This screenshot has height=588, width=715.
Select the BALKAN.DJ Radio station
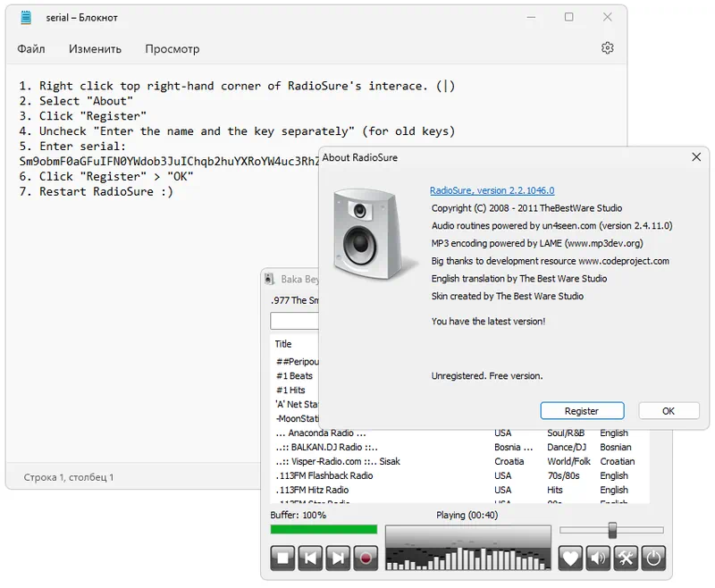pos(326,447)
